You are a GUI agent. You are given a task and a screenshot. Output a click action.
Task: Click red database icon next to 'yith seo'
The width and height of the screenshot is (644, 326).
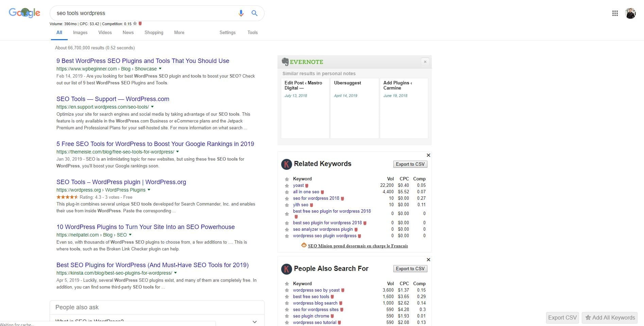(x=311, y=205)
